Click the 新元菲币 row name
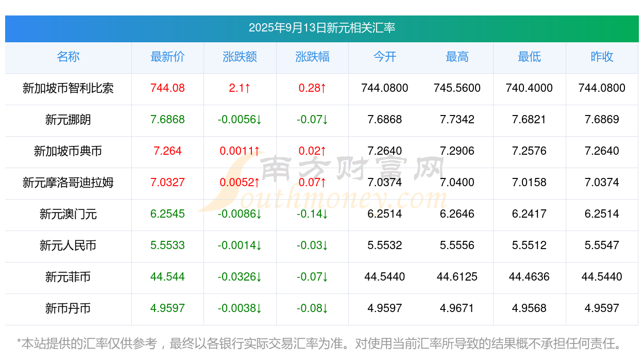 tap(68, 277)
